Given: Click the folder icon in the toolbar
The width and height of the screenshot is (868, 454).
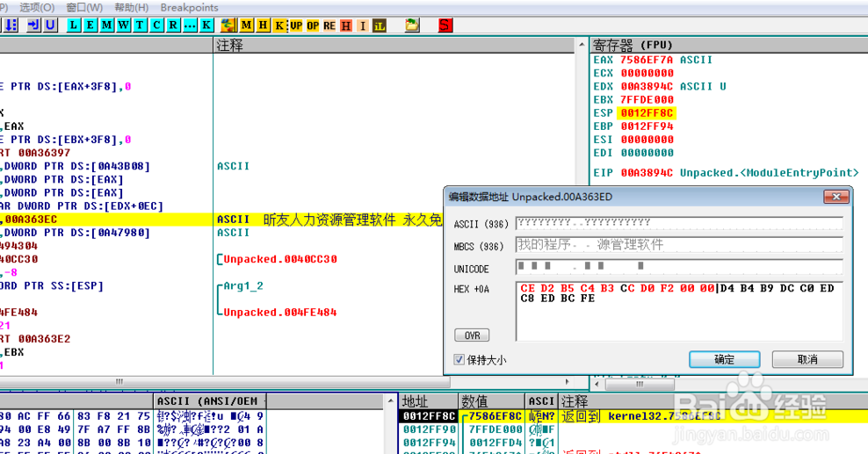Looking at the screenshot, I should click(x=411, y=25).
